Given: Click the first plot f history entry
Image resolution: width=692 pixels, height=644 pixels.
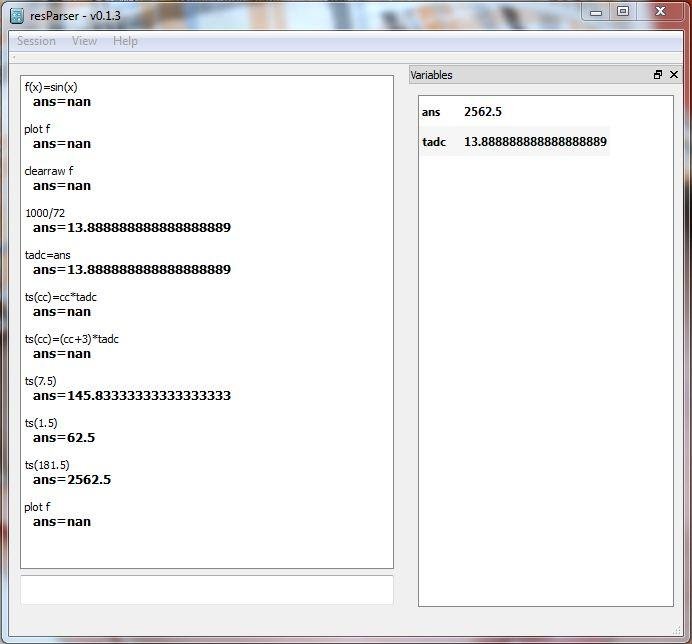Looking at the screenshot, I should [37, 129].
